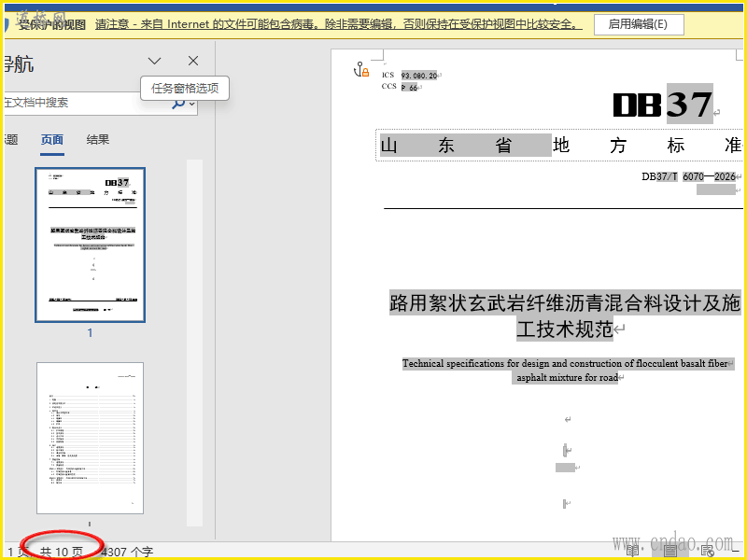The image size is (747, 560).
Task: Click the object anchor lock icon
Action: pos(361,69)
